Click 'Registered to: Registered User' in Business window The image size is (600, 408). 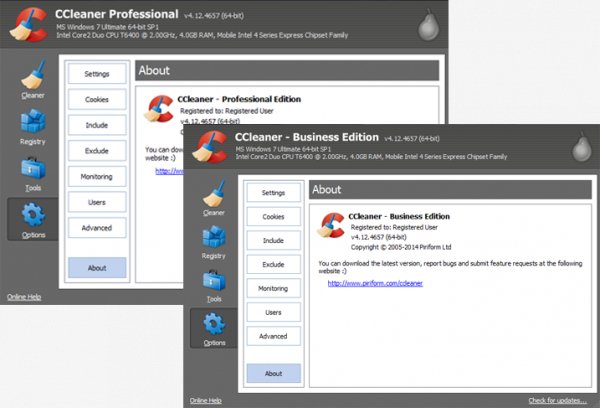coord(394,227)
